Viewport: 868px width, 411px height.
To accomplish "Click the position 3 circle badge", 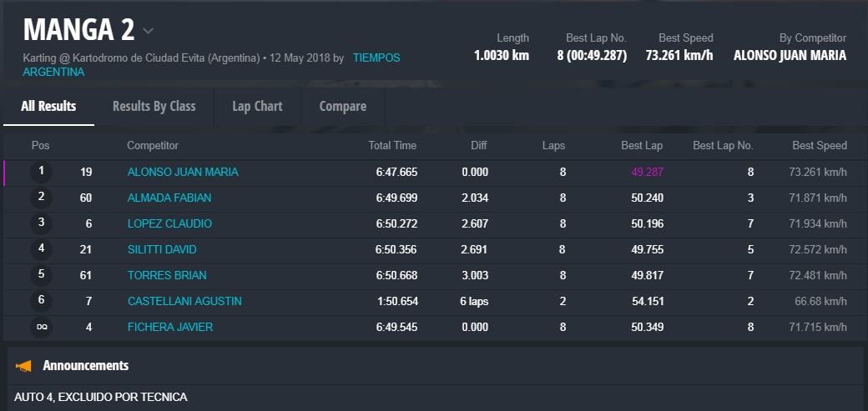I will pos(41,223).
